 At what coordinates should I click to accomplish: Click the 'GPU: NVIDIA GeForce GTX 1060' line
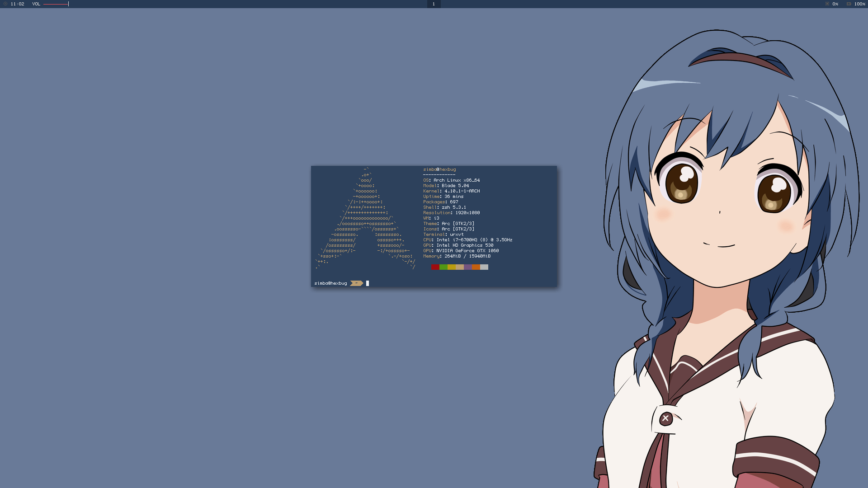[x=461, y=251]
